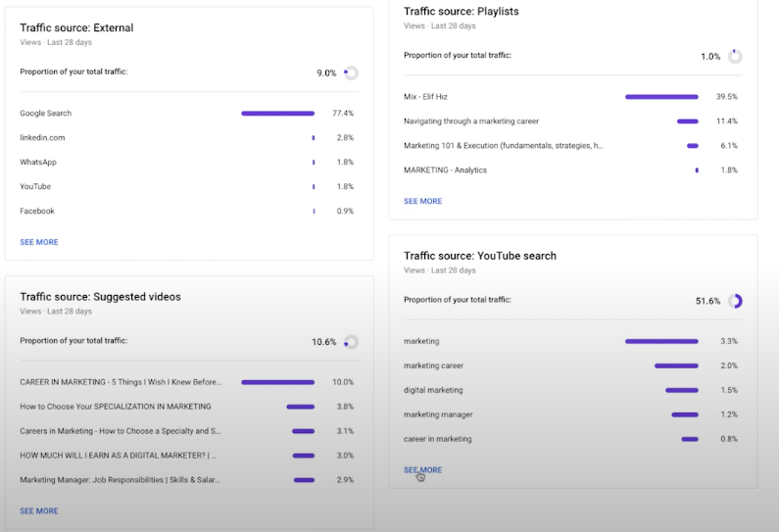The image size is (779, 532).
Task: Select the WhatsApp external source row
Action: coord(38,163)
